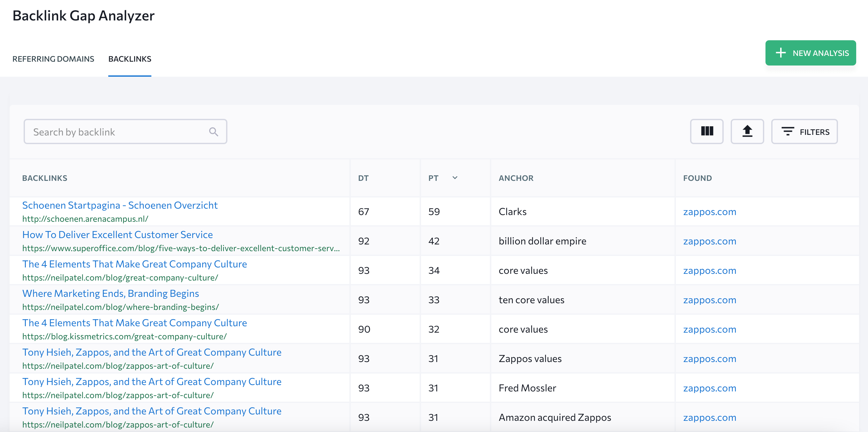
Task: Select the ten core values anchor
Action: (x=531, y=300)
